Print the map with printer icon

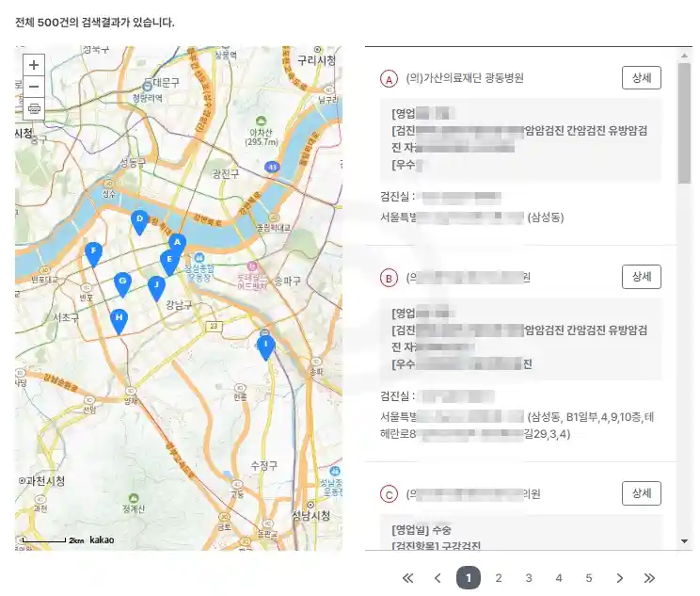click(x=34, y=108)
